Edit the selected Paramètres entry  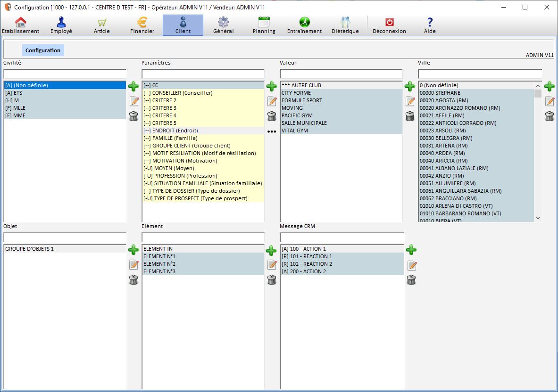pyautogui.click(x=272, y=101)
